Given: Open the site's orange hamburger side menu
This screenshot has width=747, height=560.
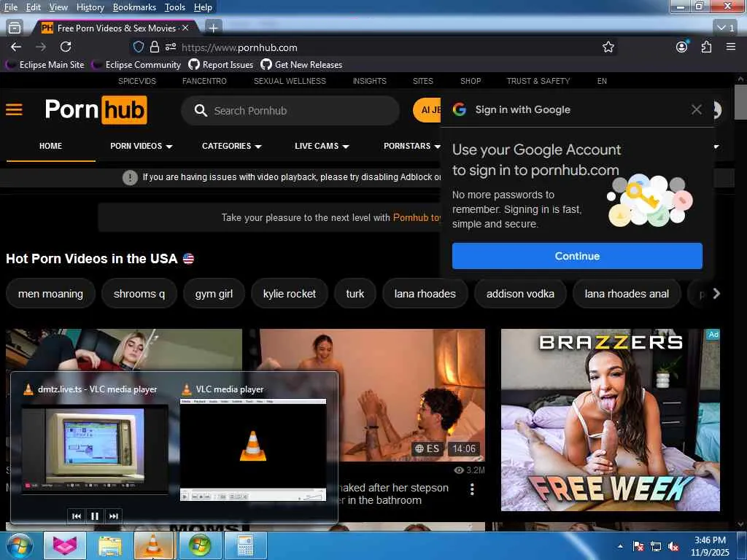Looking at the screenshot, I should click(15, 110).
